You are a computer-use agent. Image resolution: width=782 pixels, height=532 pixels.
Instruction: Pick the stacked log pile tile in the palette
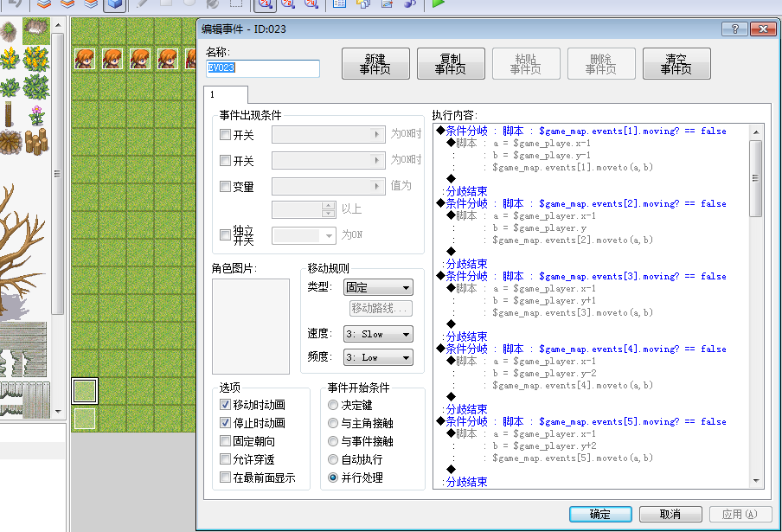(x=36, y=142)
